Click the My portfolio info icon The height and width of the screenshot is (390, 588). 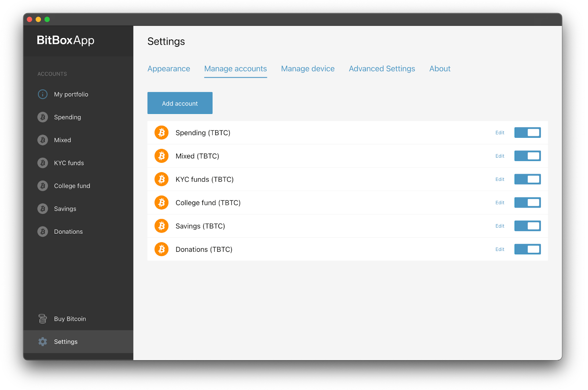point(43,94)
